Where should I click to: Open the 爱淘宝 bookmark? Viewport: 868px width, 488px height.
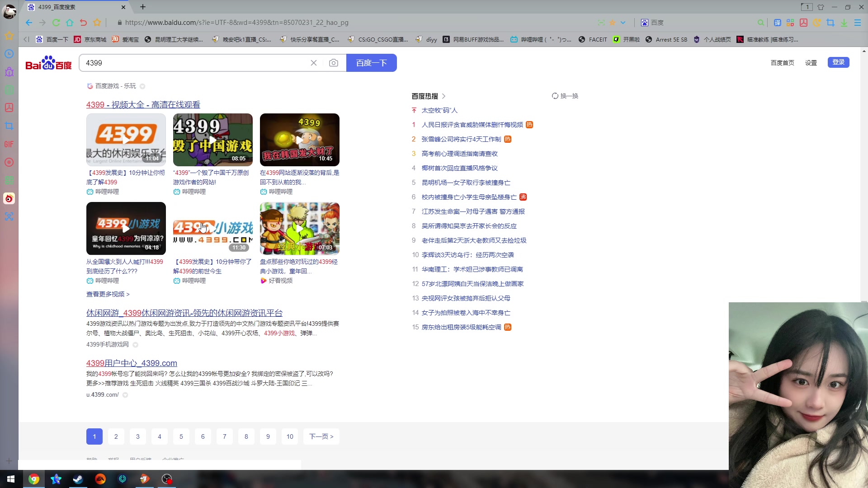pos(125,39)
